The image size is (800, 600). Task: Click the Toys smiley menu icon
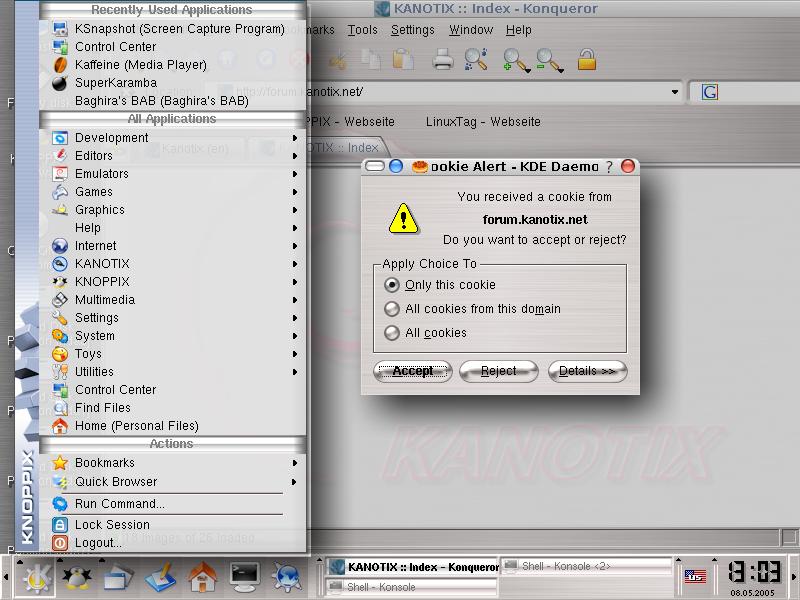pyautogui.click(x=60, y=354)
